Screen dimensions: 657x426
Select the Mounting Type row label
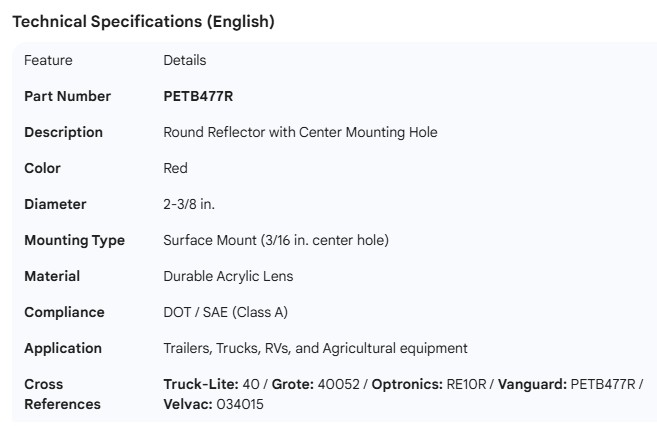(74, 240)
